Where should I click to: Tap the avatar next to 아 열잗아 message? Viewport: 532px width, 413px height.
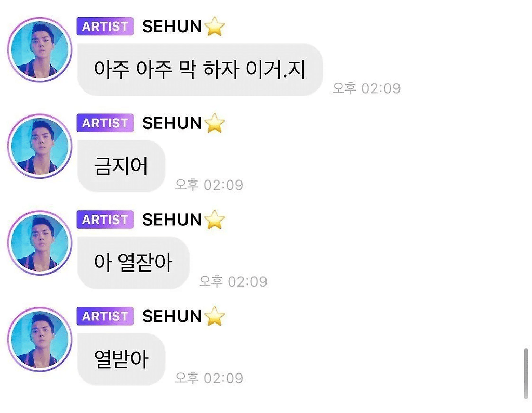[x=39, y=243]
